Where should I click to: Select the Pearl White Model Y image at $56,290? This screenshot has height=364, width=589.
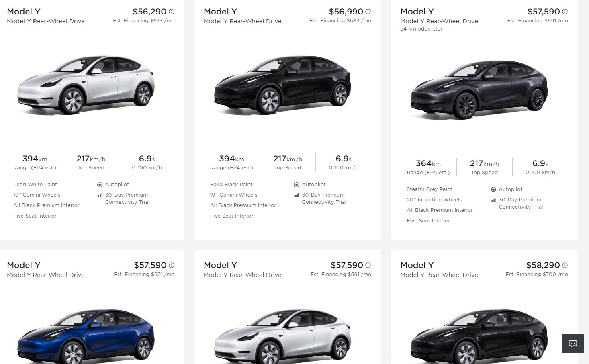pos(86,85)
